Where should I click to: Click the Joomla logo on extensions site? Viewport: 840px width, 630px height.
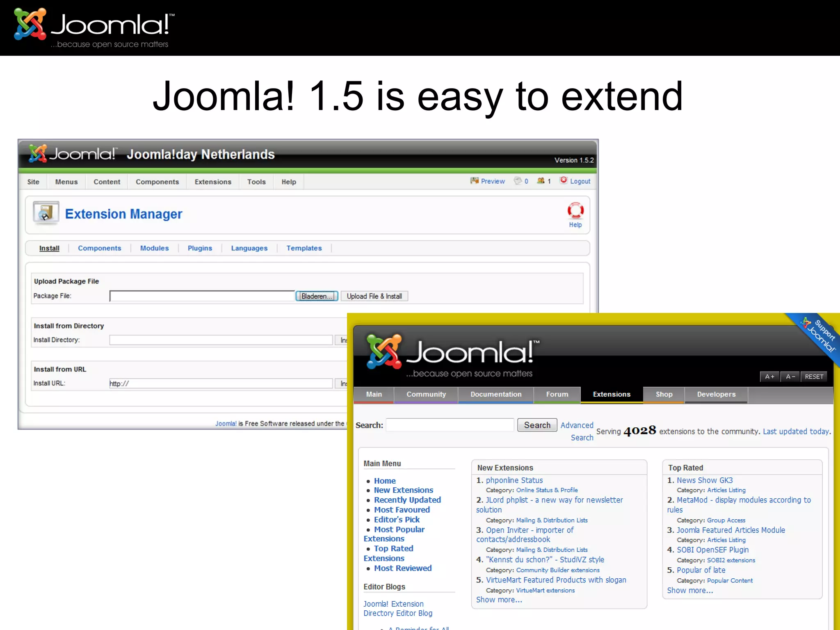[x=453, y=355]
